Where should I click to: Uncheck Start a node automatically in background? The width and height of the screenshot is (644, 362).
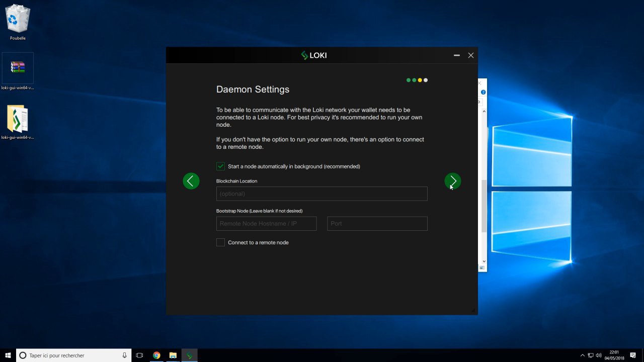click(x=220, y=166)
